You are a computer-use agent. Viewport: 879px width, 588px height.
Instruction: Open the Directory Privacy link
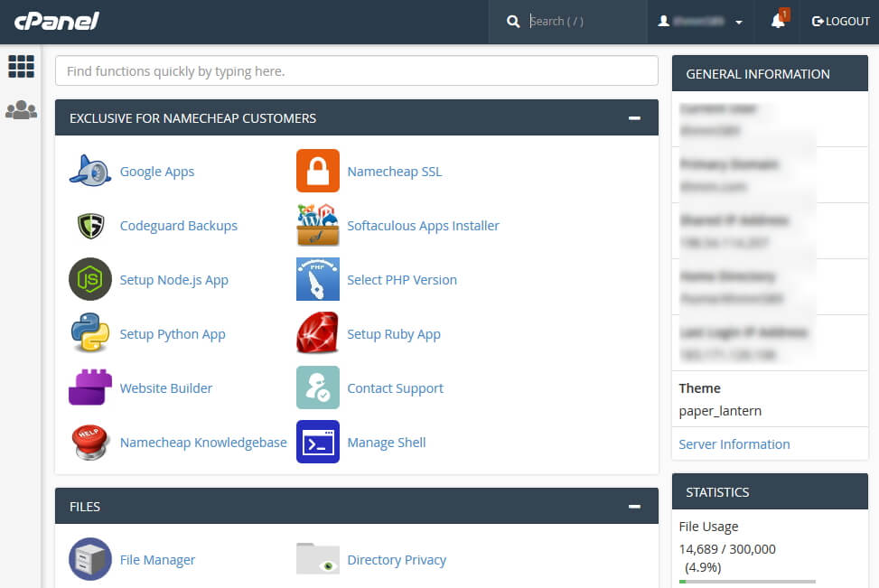coord(397,559)
